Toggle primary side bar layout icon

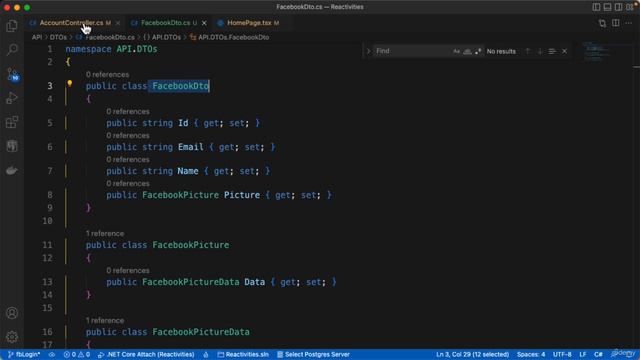pos(596,7)
